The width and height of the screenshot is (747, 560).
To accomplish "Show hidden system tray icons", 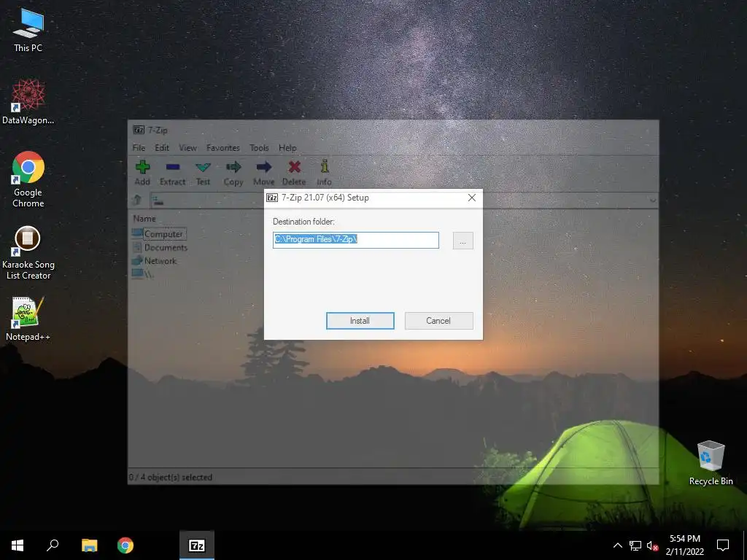I will (617, 545).
